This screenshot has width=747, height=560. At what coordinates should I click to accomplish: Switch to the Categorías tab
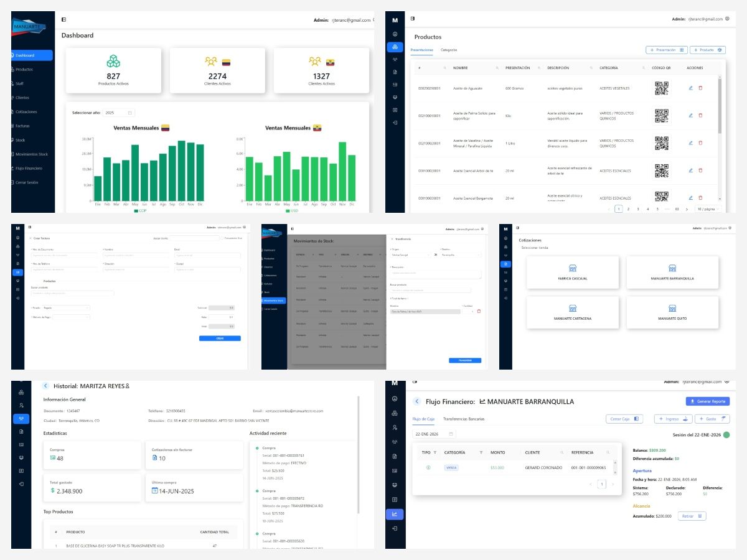(449, 50)
